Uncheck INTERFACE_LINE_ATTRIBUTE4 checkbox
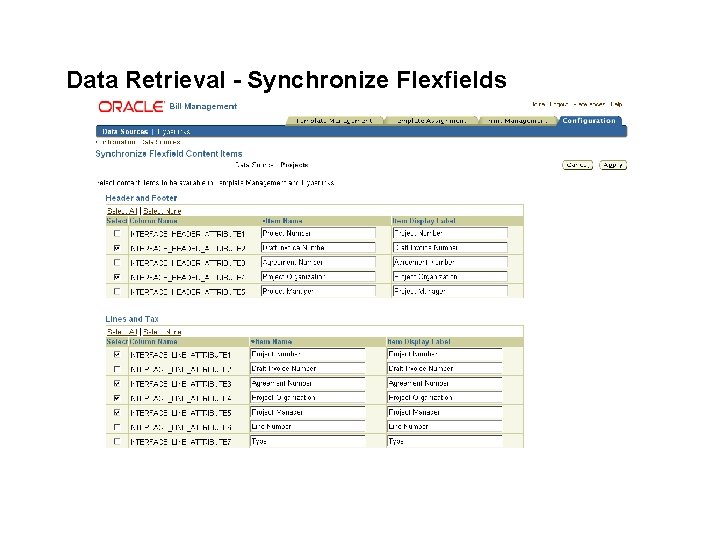Screen dimensions: 720x540 117,398
